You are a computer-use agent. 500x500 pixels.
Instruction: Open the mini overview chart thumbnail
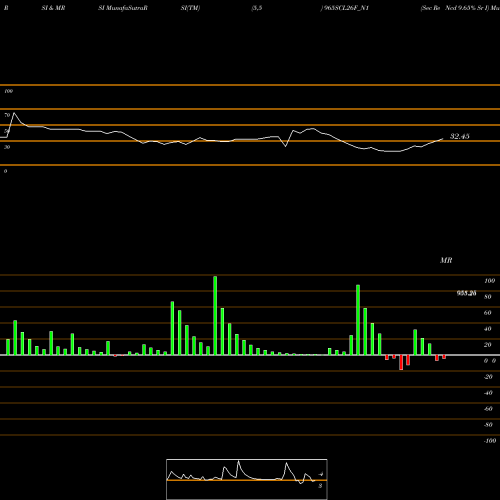click(247, 479)
